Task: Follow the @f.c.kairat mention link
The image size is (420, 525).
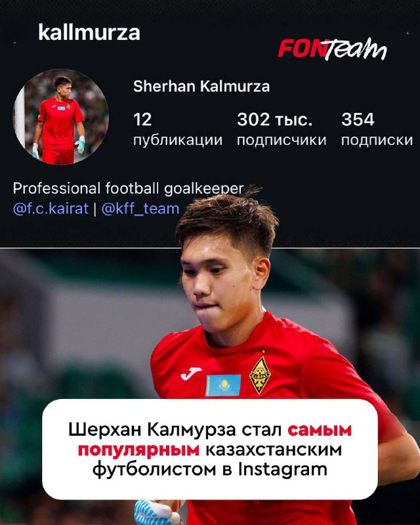Action: (51, 209)
